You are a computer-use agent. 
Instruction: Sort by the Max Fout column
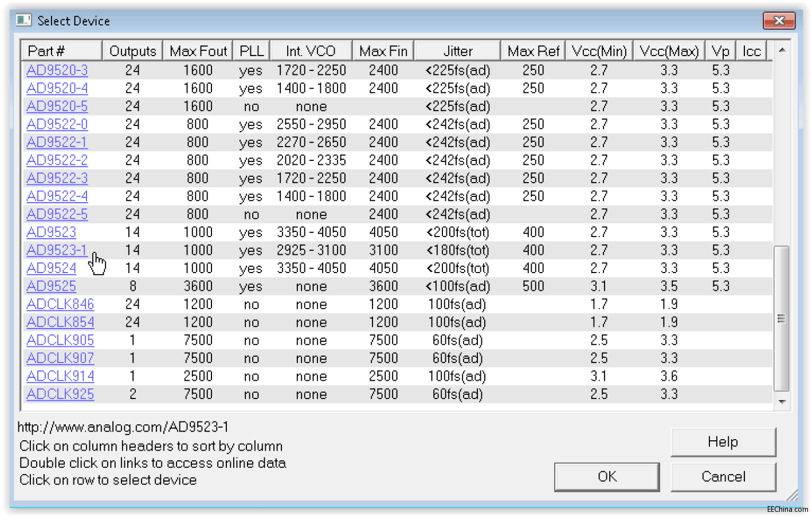point(198,51)
